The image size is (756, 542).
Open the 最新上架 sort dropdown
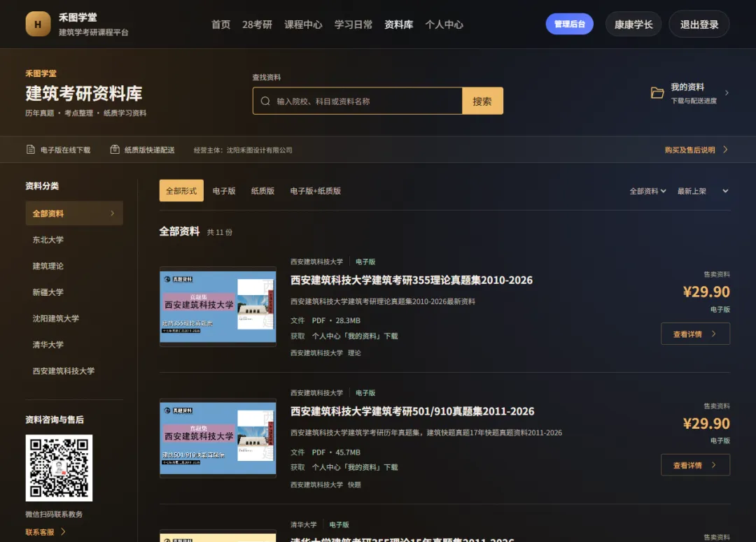pyautogui.click(x=703, y=191)
